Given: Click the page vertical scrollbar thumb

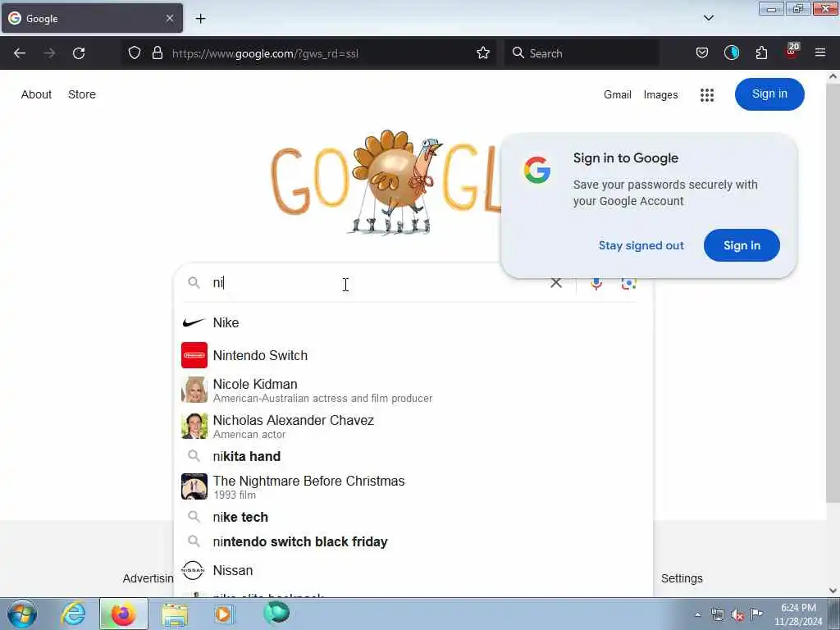Looking at the screenshot, I should point(832,292).
